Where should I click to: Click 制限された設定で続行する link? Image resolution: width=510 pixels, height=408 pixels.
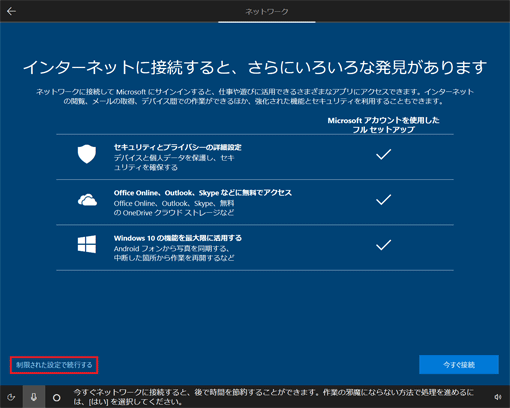tap(54, 365)
